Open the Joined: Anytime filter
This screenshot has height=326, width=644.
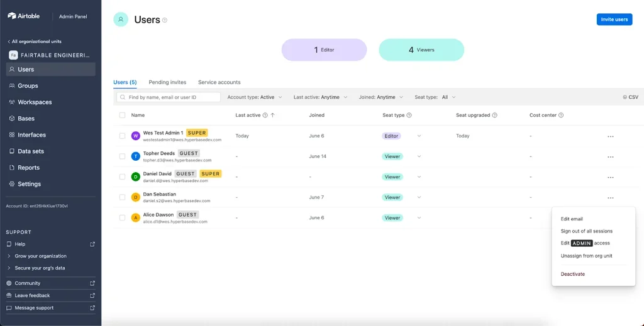380,97
